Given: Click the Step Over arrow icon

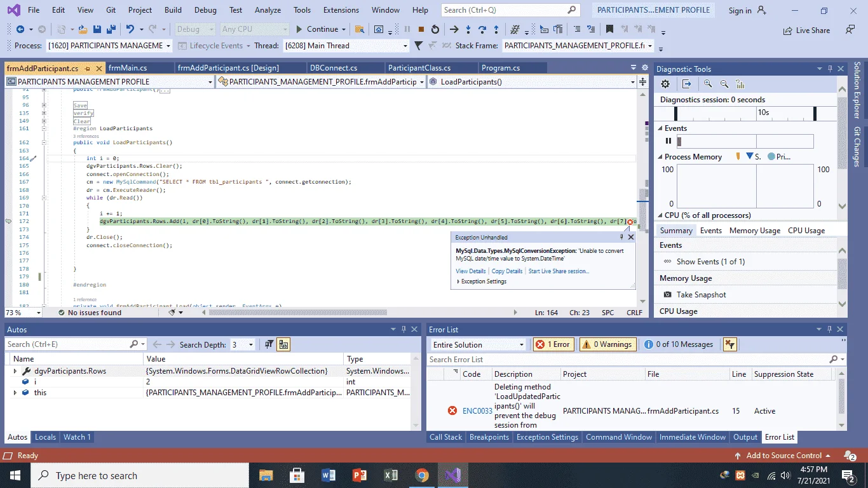Looking at the screenshot, I should (x=482, y=29).
